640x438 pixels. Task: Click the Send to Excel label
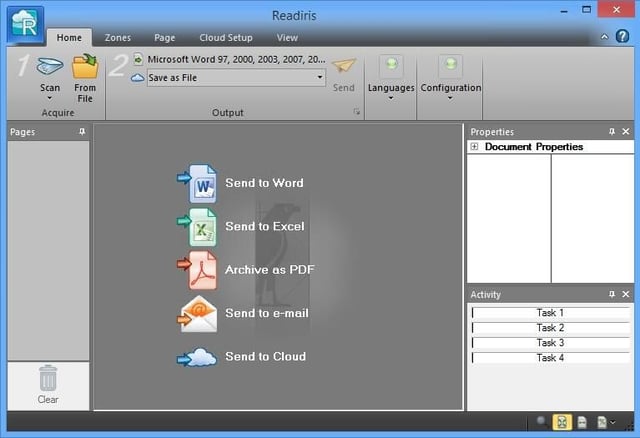[265, 226]
